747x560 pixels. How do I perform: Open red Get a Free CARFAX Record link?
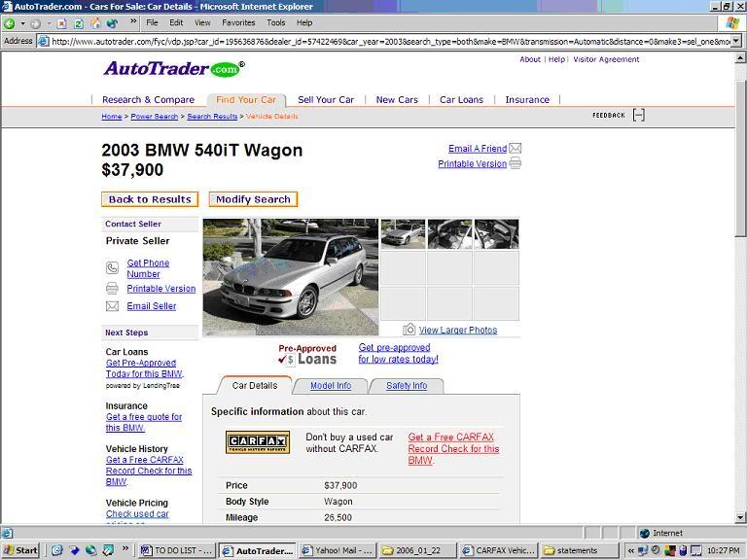click(x=453, y=448)
